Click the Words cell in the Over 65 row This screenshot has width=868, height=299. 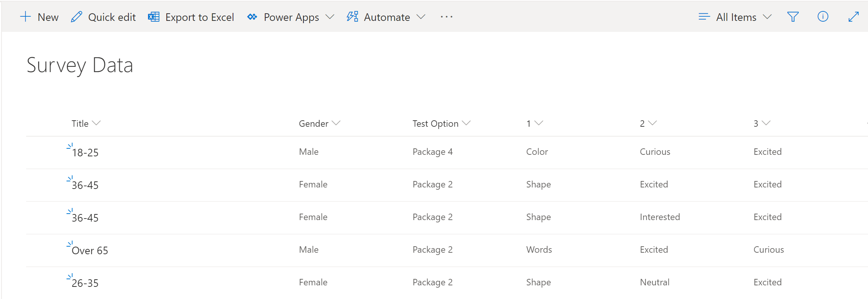(539, 250)
